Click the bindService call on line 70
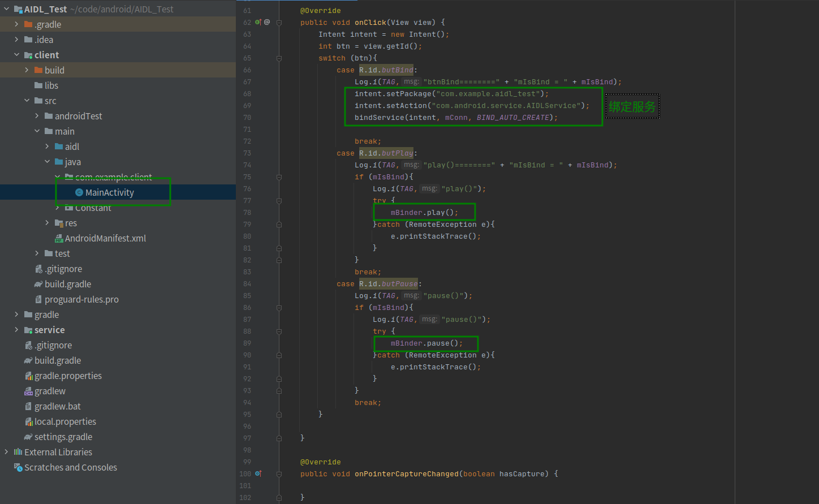This screenshot has height=504, width=819. click(x=456, y=118)
